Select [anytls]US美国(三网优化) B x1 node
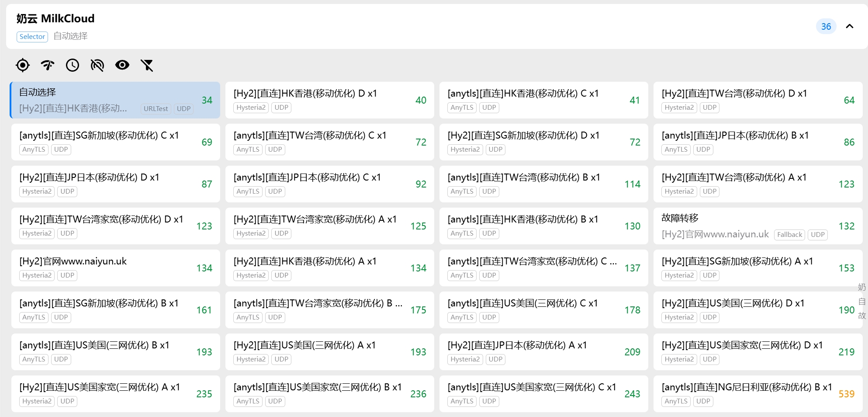Image resolution: width=868 pixels, height=417 pixels. point(115,352)
